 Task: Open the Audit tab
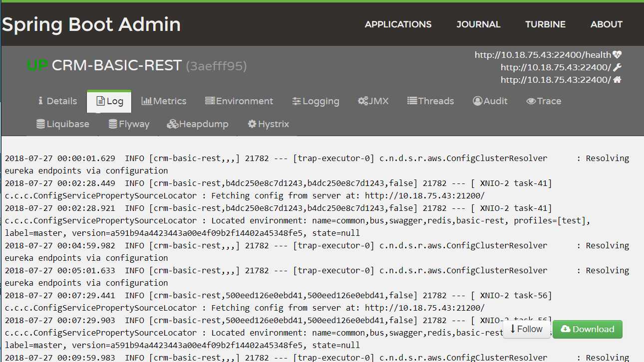pyautogui.click(x=490, y=101)
